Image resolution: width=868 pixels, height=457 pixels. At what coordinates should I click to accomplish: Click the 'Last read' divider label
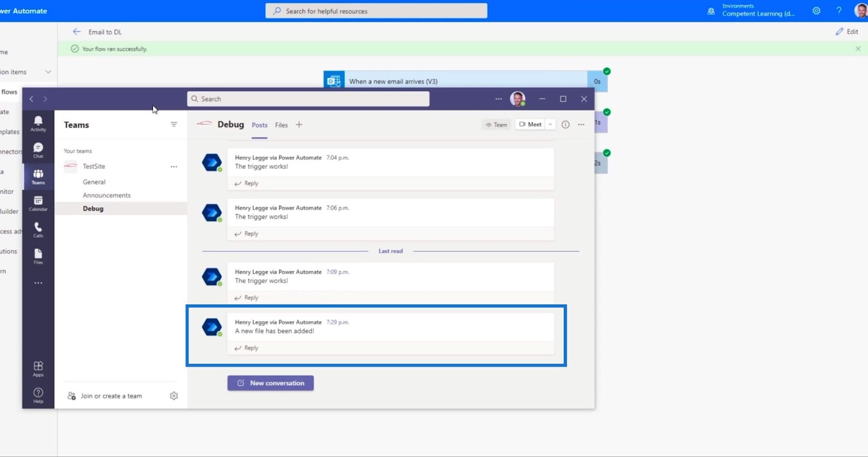point(391,251)
